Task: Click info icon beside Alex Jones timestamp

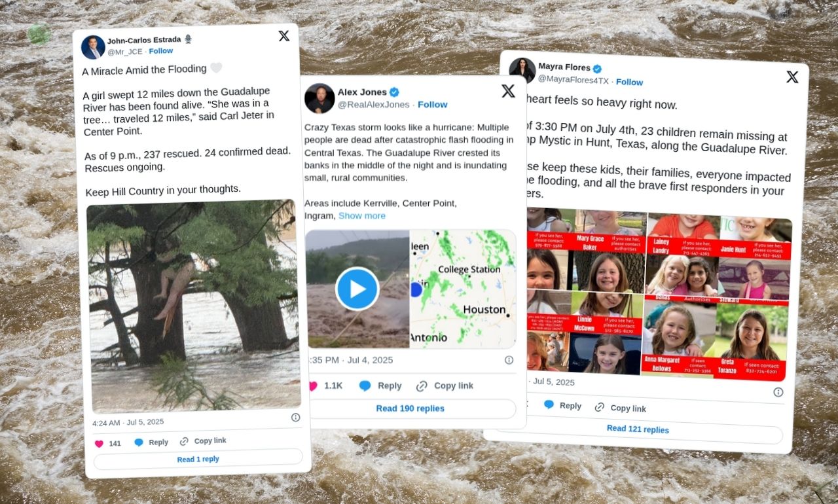Action: coord(509,360)
